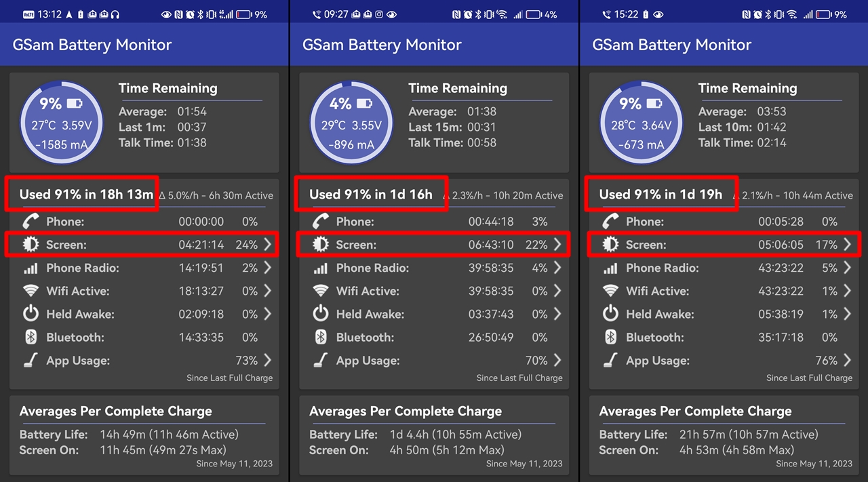
Task: Tap the Screen brightness icon beside 06:43:10
Action: [x=321, y=245]
